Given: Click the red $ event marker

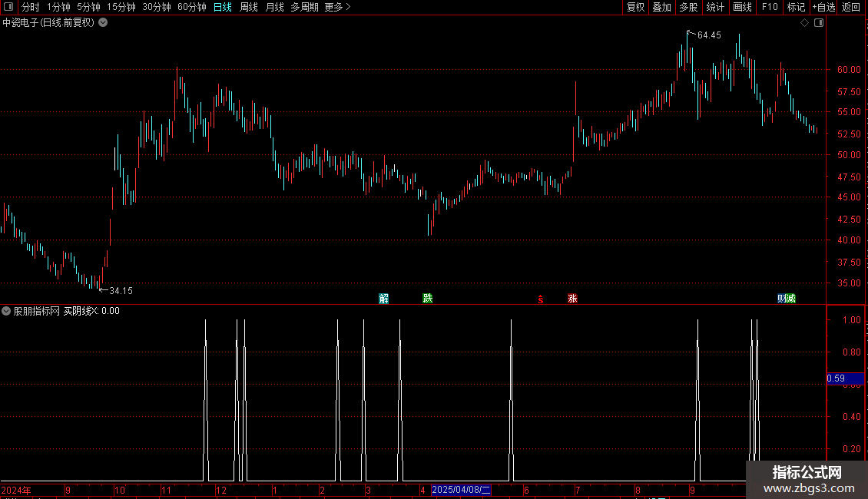Looking at the screenshot, I should pos(541,299).
